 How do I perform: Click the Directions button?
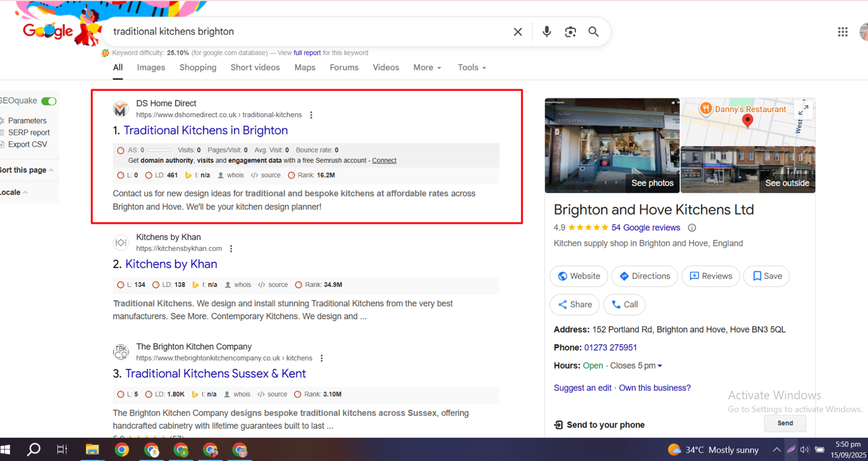(x=644, y=276)
